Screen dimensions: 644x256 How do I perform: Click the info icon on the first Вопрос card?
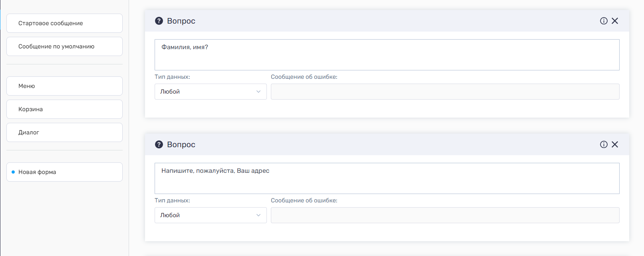point(604,21)
